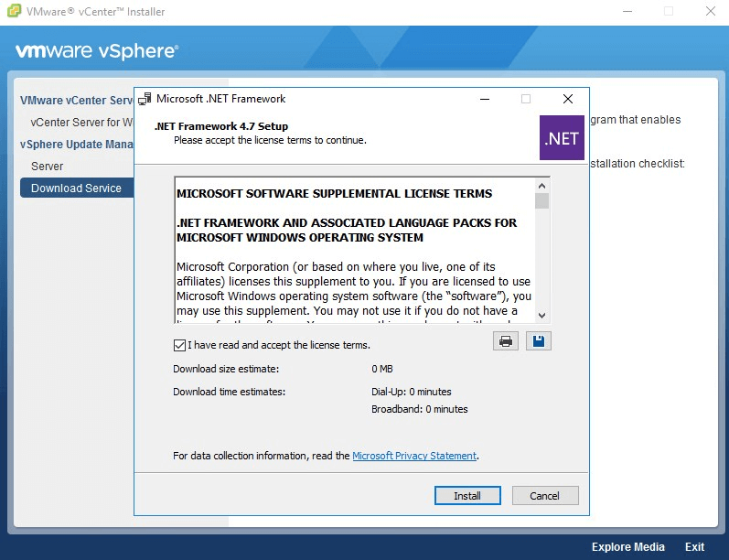The height and width of the screenshot is (560, 729).
Task: Cancel the .NET Framework setup
Action: (545, 496)
